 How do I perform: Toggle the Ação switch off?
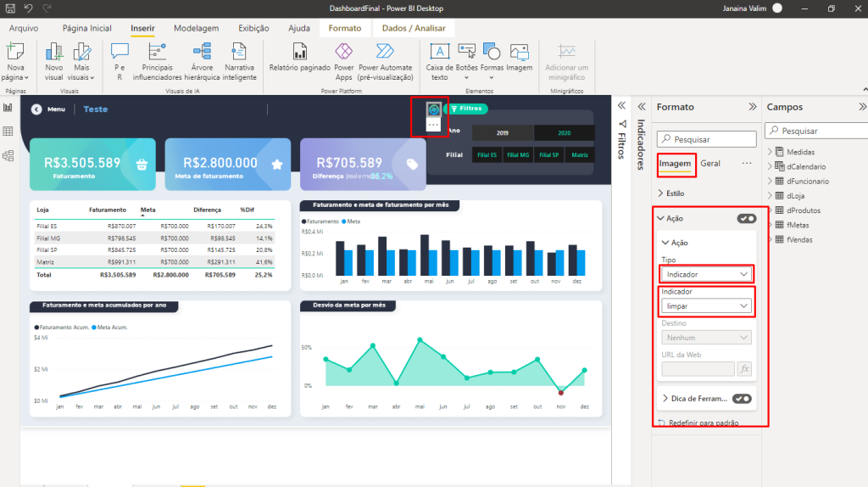746,218
